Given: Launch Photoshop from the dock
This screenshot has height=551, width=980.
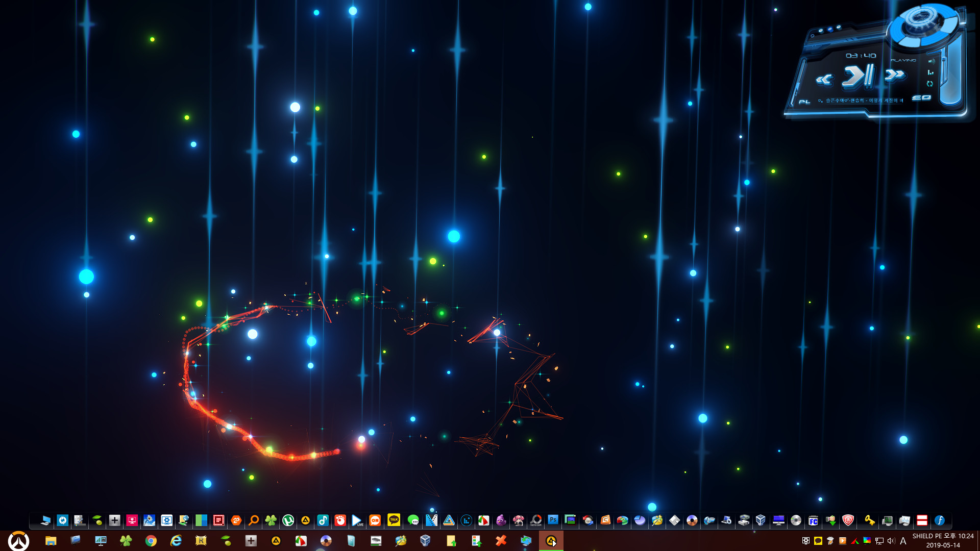Looking at the screenshot, I should coord(553,520).
